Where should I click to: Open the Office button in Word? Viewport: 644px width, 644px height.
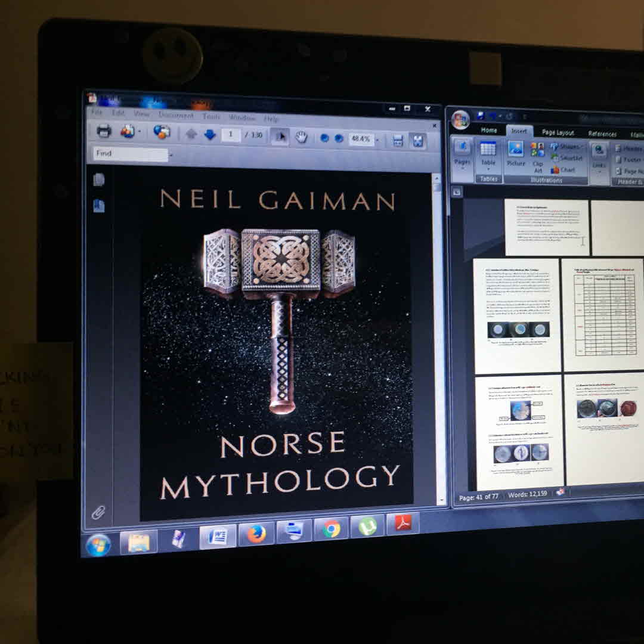pos(460,119)
